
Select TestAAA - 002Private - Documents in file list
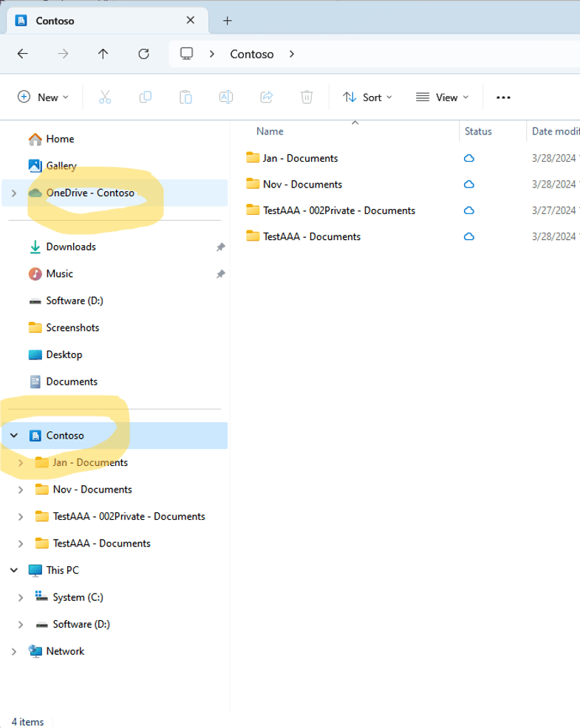pyautogui.click(x=339, y=210)
